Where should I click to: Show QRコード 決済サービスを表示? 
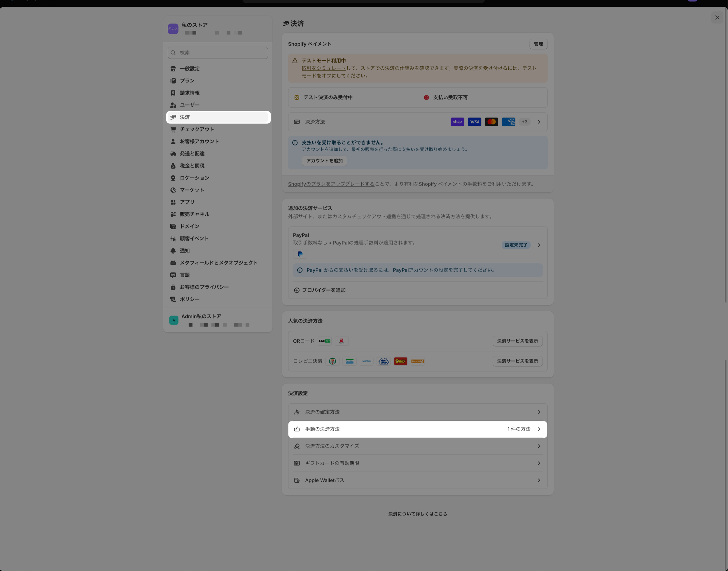coord(517,341)
